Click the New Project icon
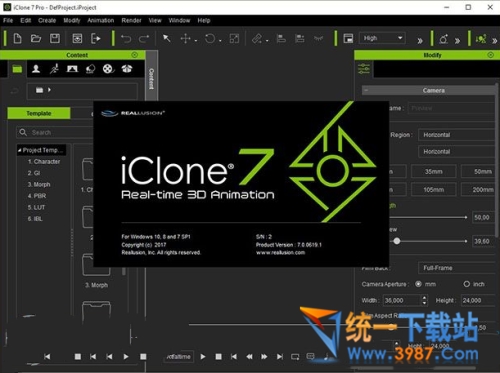This screenshot has width=500, height=373. [17, 39]
